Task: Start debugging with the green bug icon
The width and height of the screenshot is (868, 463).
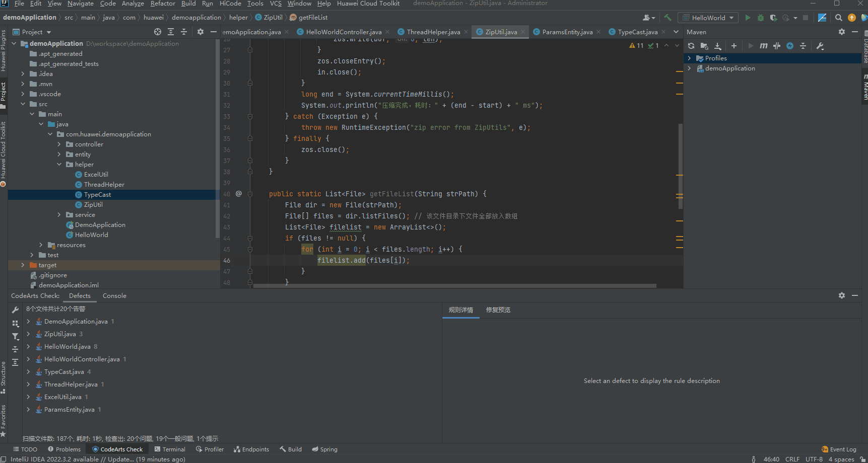Action: click(x=761, y=18)
